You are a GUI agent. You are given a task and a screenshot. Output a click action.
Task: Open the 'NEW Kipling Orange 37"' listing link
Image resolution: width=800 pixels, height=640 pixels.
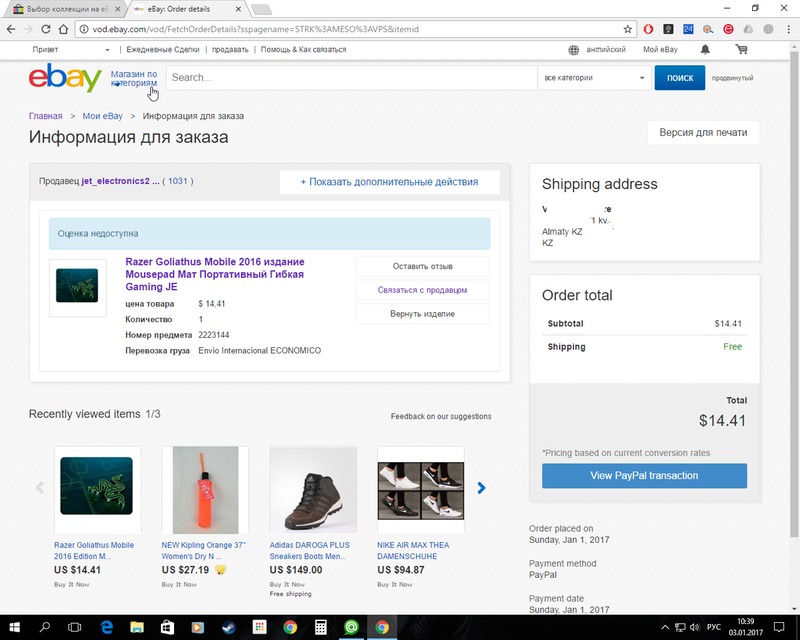click(204, 551)
